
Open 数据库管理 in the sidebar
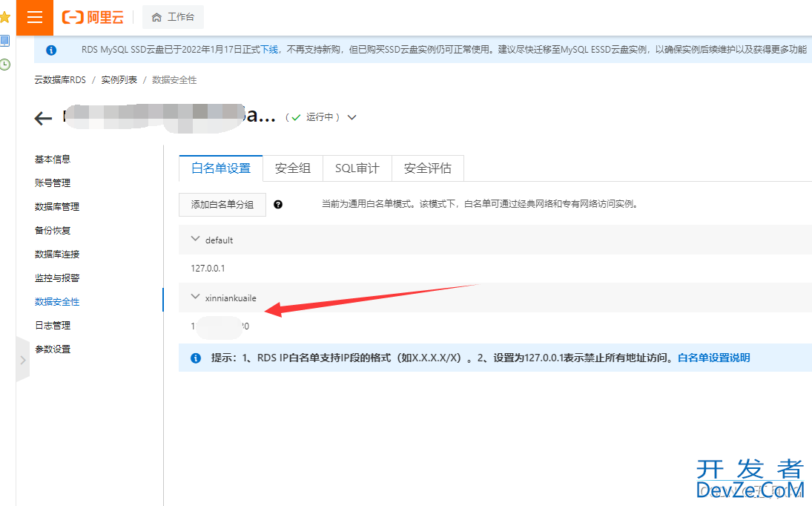(x=57, y=207)
